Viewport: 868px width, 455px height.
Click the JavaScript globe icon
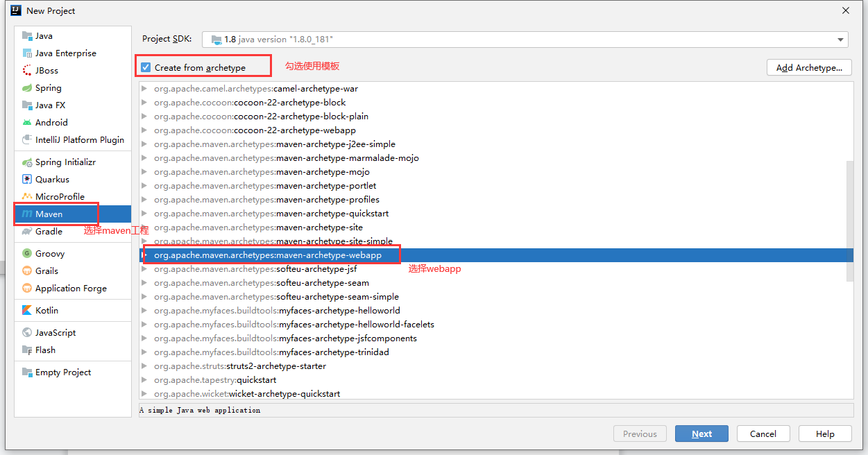(x=27, y=333)
